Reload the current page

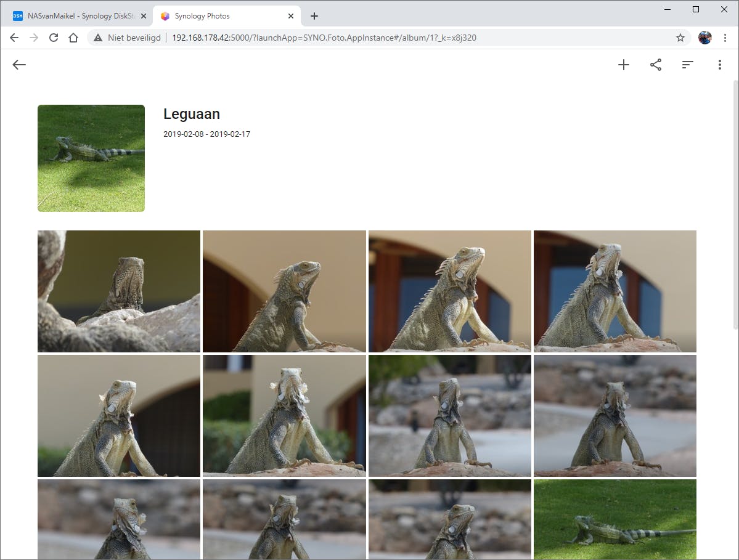[54, 38]
